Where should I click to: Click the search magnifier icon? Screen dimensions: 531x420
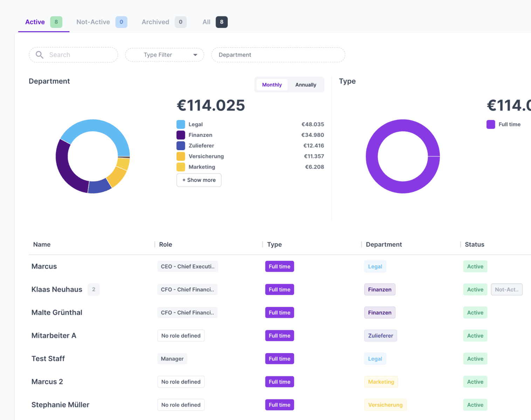40,55
